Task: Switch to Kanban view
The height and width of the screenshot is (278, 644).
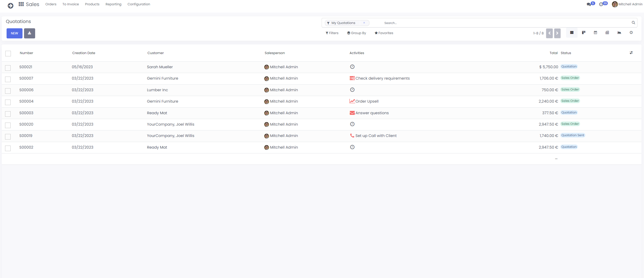Action: pyautogui.click(x=584, y=33)
